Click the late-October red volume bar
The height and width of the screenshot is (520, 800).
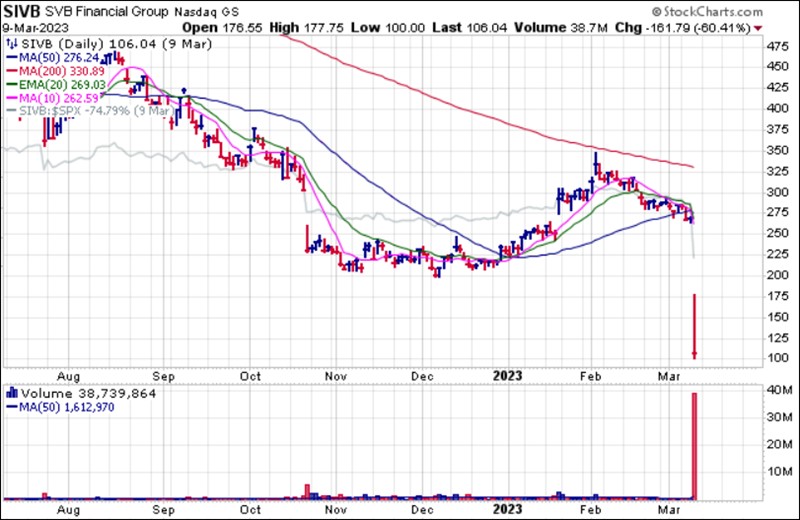point(307,492)
